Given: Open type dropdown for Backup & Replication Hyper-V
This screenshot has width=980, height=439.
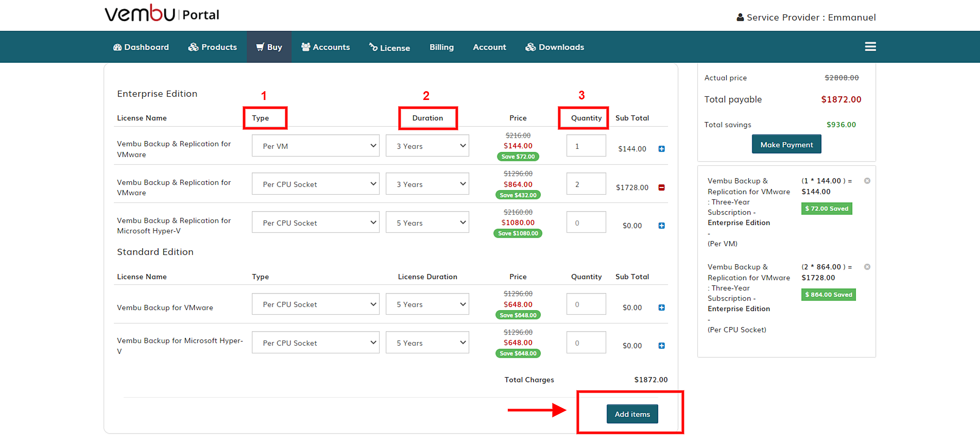Looking at the screenshot, I should [x=316, y=223].
